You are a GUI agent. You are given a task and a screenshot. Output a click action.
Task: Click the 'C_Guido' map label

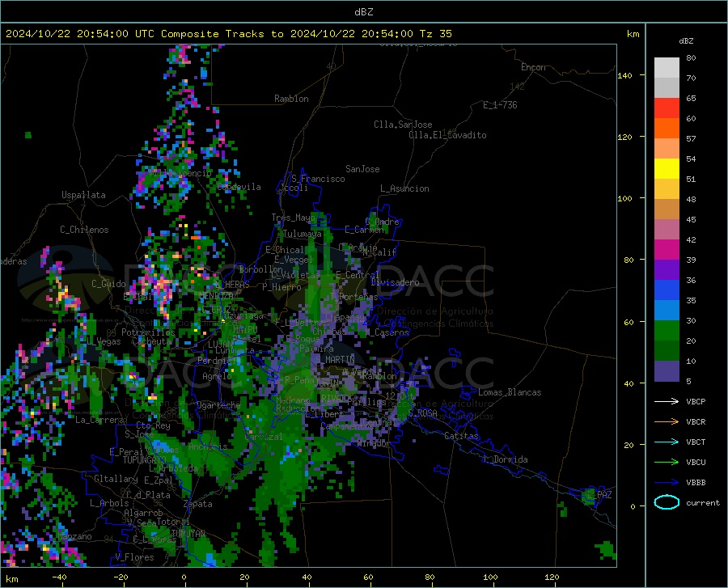tap(108, 284)
